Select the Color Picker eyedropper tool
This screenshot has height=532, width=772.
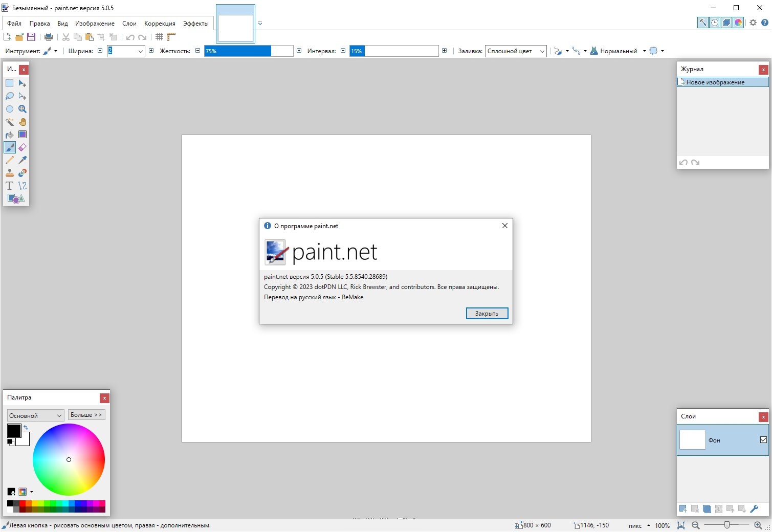(x=23, y=160)
